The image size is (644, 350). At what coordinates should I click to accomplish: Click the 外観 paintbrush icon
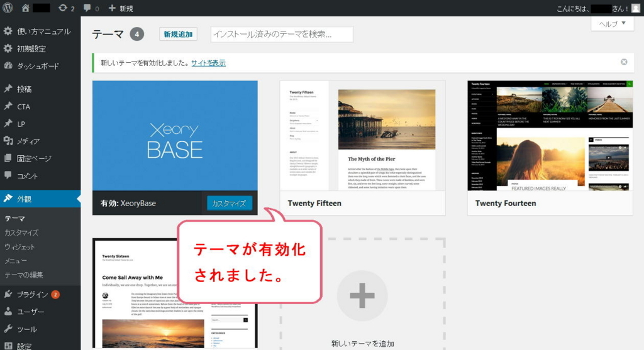[8, 199]
